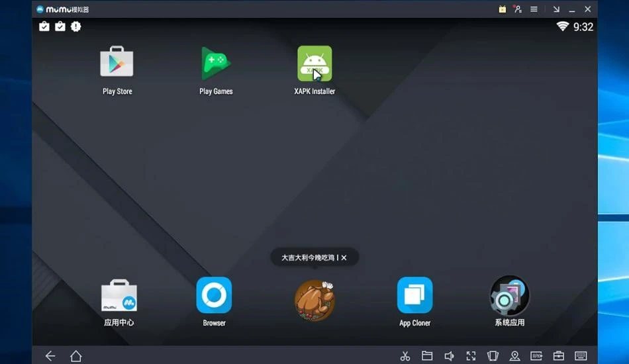Click the Android back arrow
This screenshot has height=364, width=629.
50,355
